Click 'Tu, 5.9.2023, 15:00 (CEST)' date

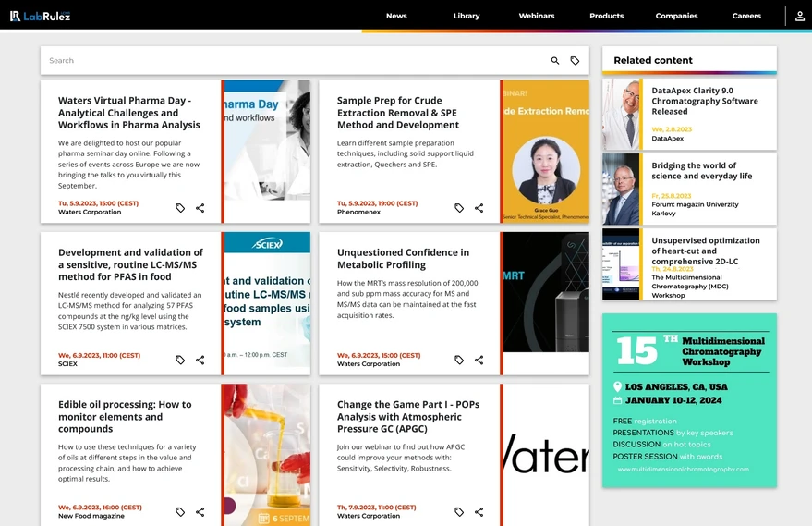(x=99, y=203)
